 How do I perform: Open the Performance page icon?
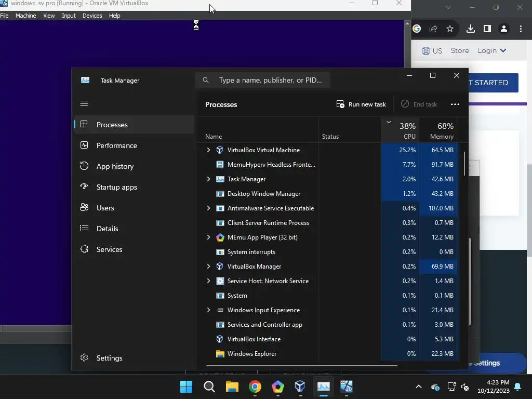(84, 145)
